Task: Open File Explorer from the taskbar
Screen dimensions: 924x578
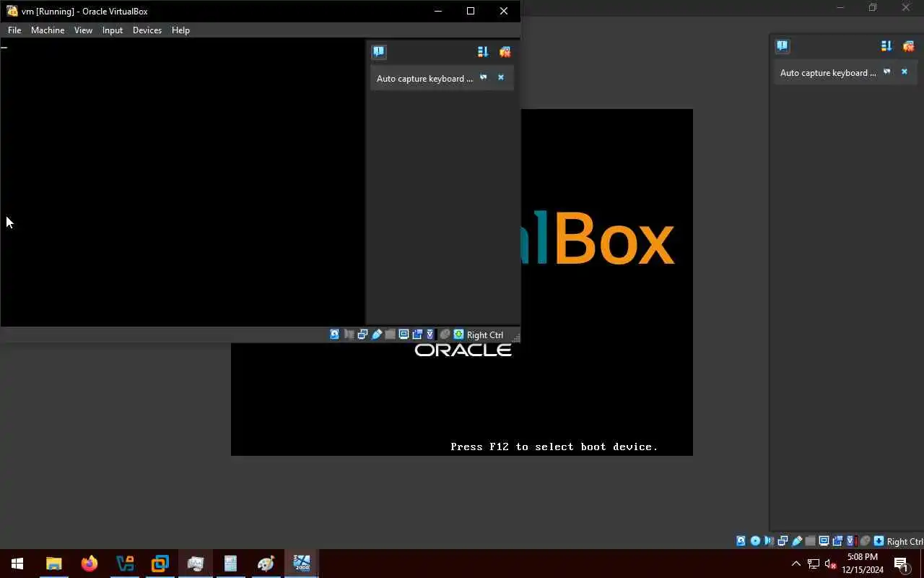Action: pos(53,564)
